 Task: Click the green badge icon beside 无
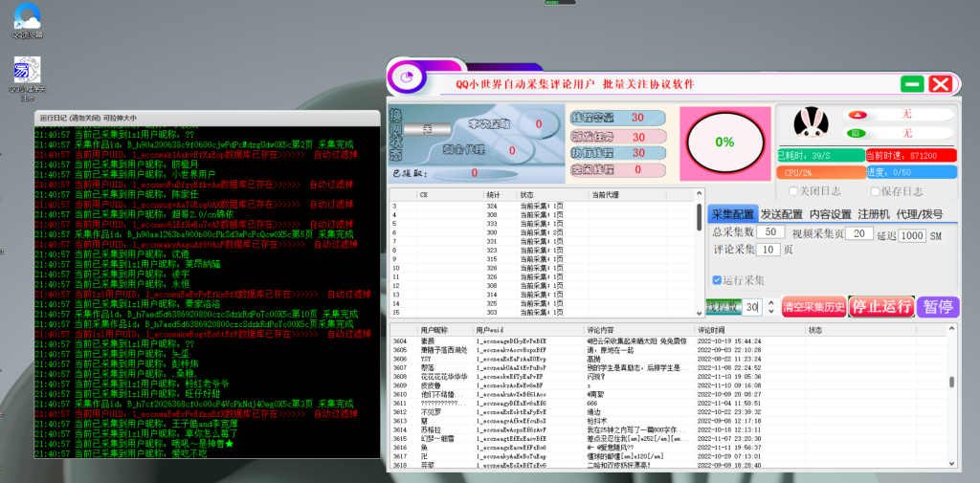858,133
